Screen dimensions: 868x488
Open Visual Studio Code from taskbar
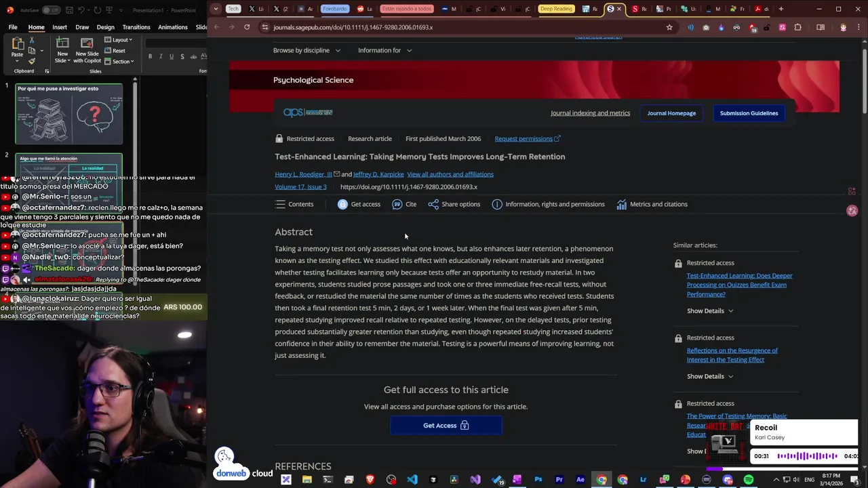point(412,480)
